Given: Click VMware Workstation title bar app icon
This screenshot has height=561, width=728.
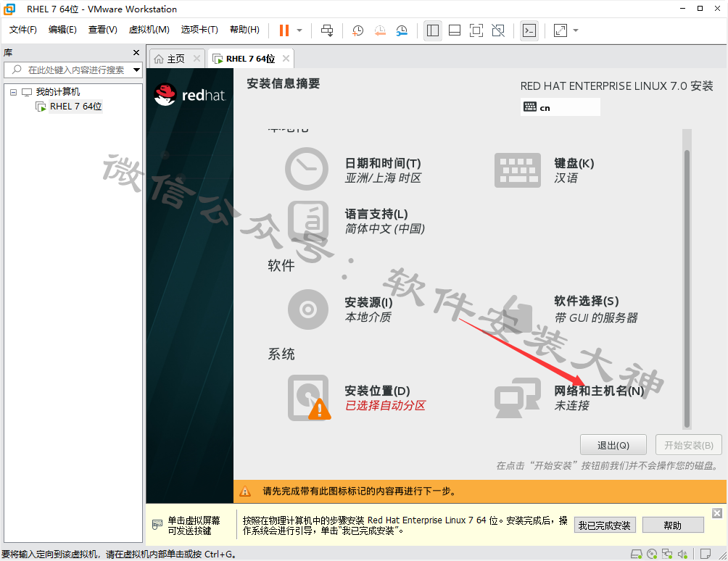Looking at the screenshot, I should [x=9, y=9].
